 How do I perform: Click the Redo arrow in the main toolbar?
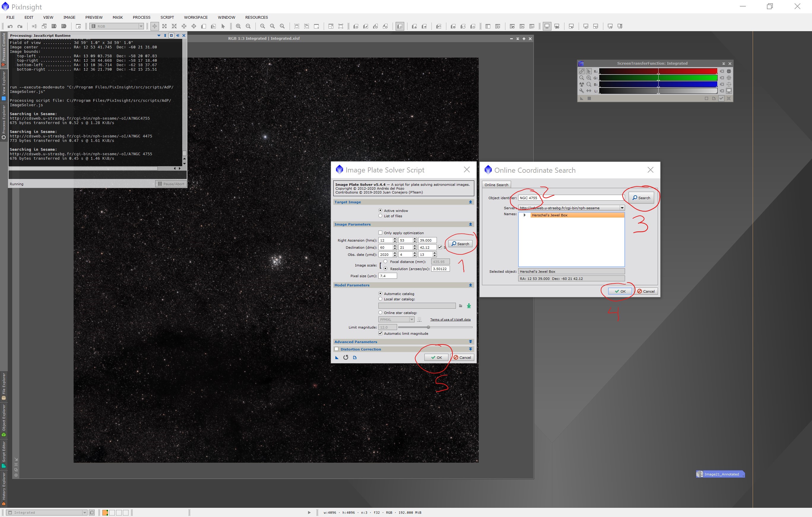[x=20, y=26]
